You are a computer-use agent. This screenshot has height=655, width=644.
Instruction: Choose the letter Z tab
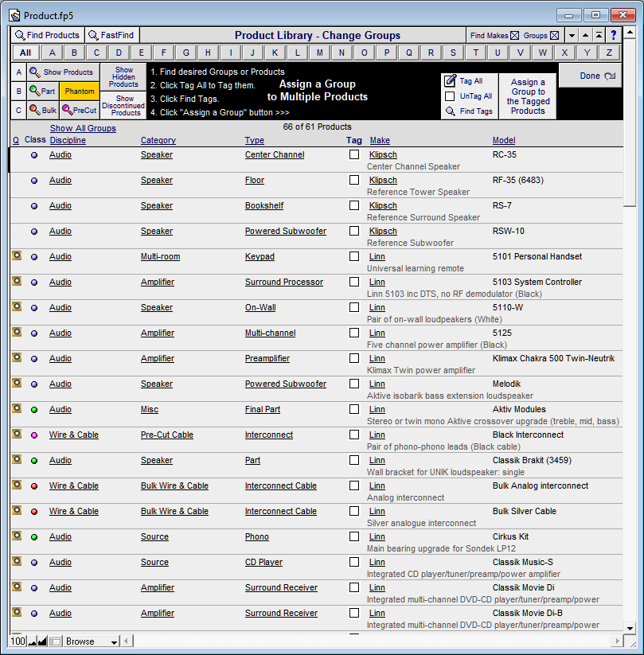click(x=609, y=53)
